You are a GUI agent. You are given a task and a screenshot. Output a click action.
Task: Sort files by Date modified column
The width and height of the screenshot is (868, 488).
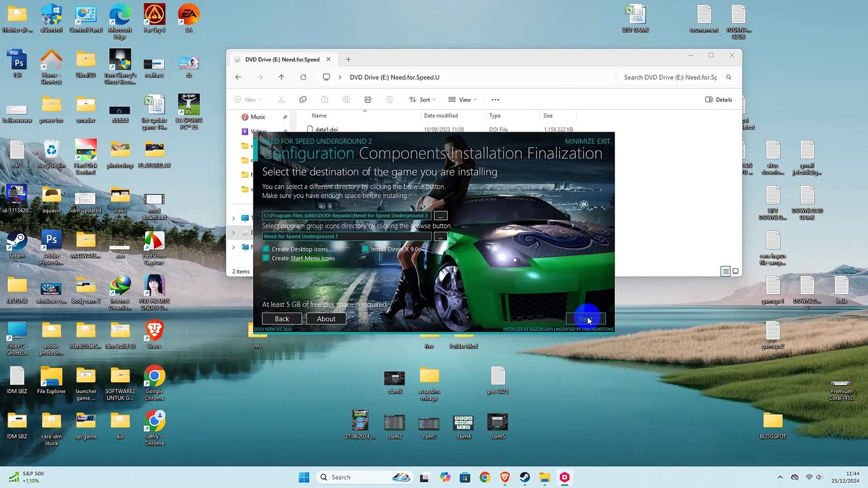[x=441, y=116]
